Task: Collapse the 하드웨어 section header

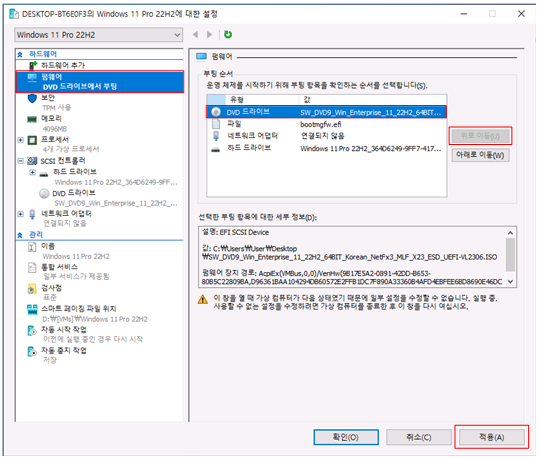Action: point(20,54)
